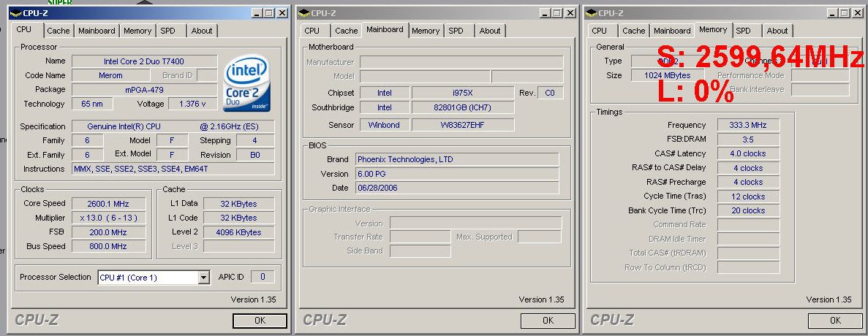Click OK button in middle CPU-Z window
Screen dimensions: 868x336
pyautogui.click(x=548, y=321)
